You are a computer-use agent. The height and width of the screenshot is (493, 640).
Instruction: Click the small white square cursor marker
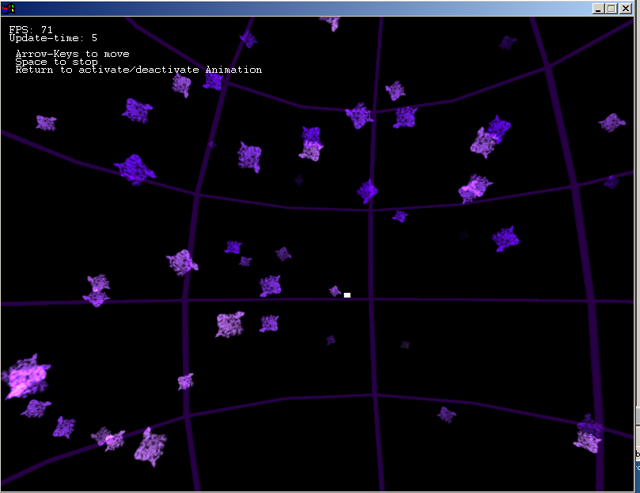click(x=347, y=295)
